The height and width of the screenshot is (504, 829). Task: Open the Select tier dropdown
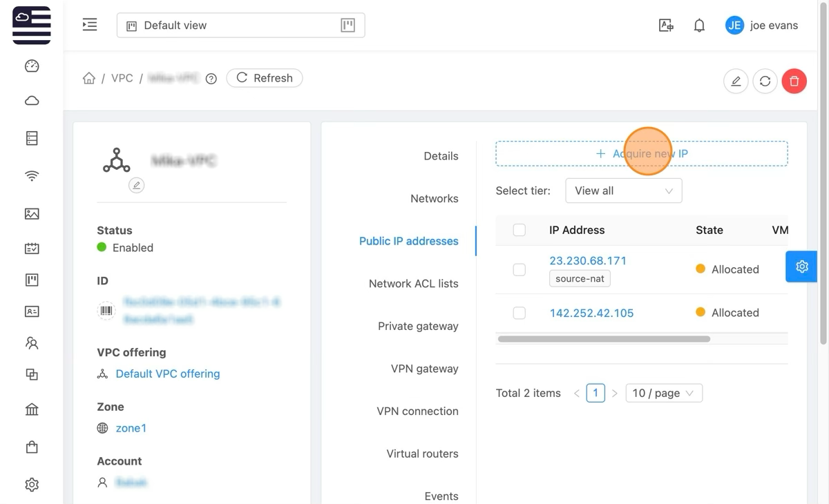pos(623,191)
